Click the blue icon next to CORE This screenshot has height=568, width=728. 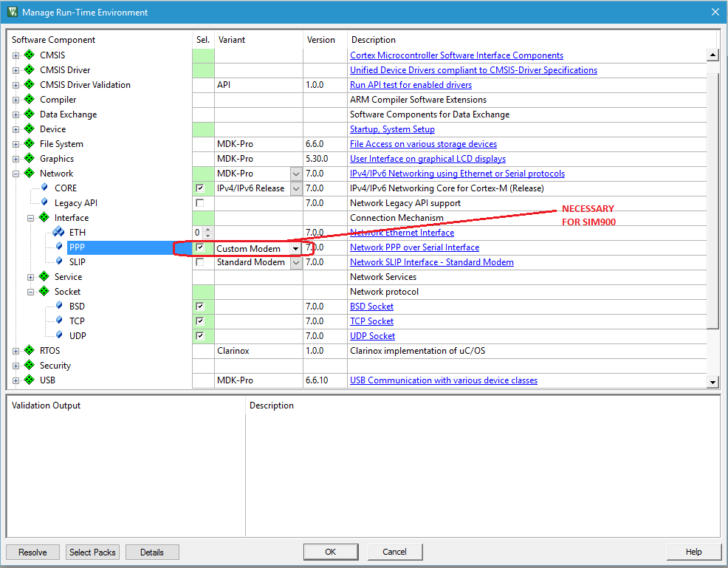(x=44, y=188)
